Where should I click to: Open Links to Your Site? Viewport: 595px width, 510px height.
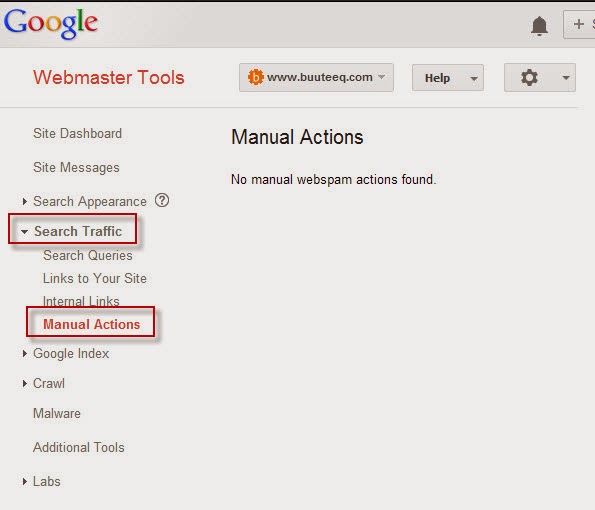click(x=95, y=279)
